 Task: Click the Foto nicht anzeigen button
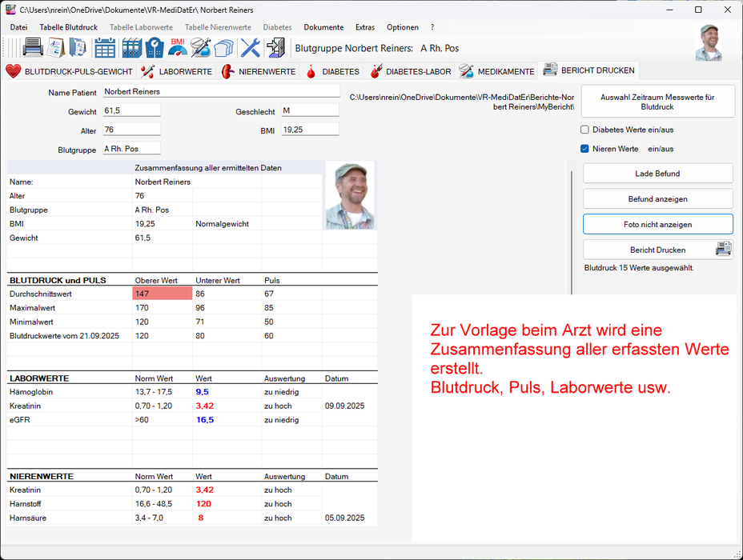tap(657, 225)
